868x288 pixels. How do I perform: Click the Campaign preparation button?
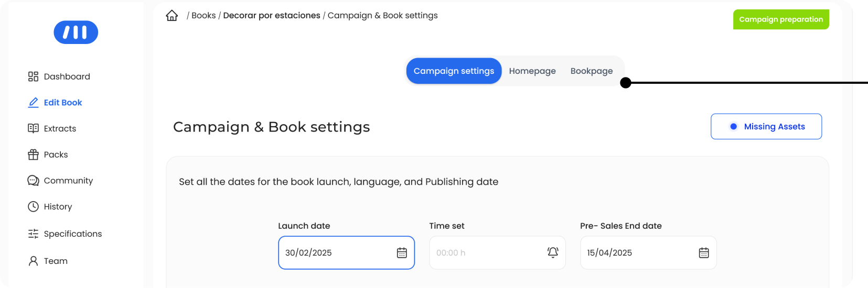coord(781,19)
